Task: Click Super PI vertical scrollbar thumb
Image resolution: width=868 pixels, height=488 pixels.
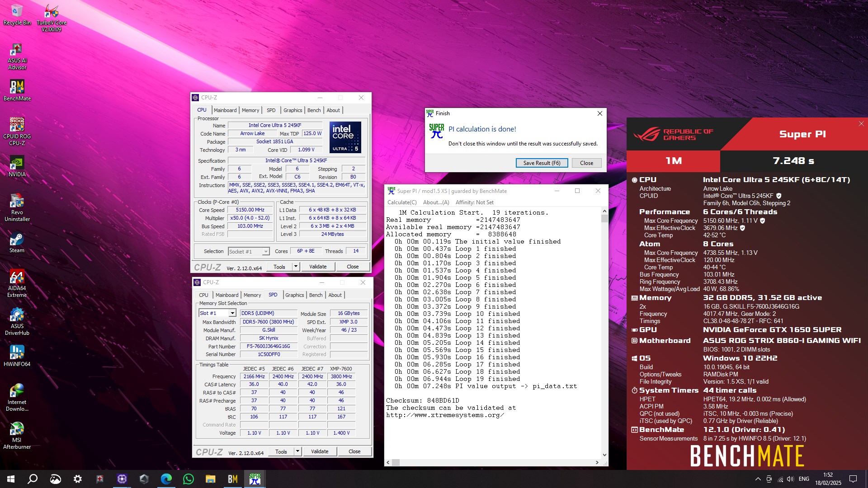Action: 604,219
